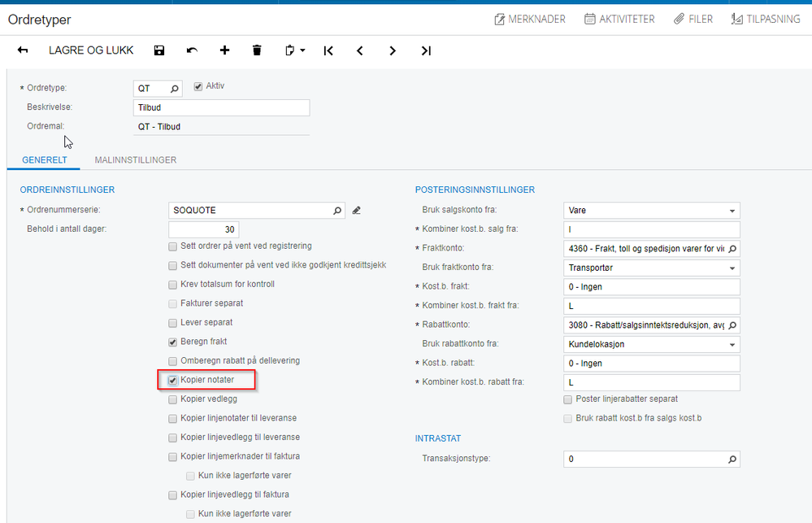The height and width of the screenshot is (523, 812).
Task: Go to last record icon
Action: tap(426, 50)
